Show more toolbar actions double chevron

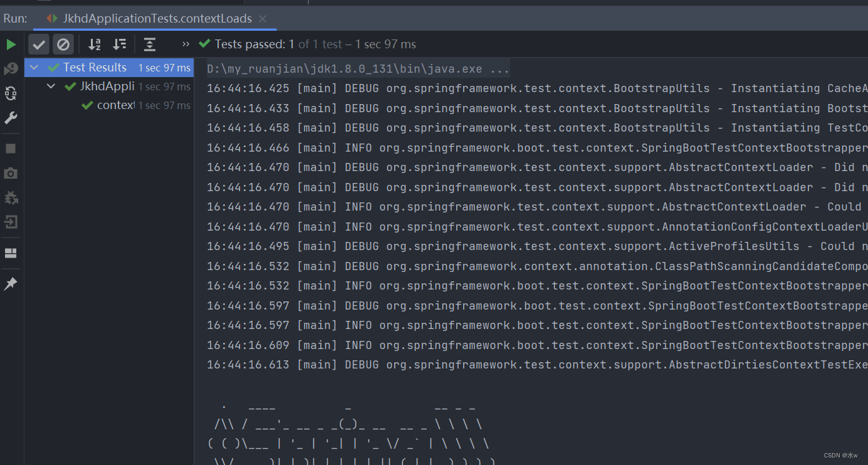tap(186, 44)
